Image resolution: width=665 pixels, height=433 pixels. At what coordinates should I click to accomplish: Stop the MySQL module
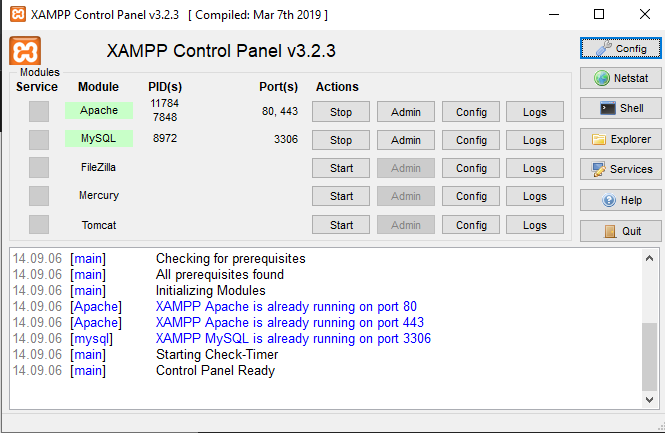coord(341,140)
